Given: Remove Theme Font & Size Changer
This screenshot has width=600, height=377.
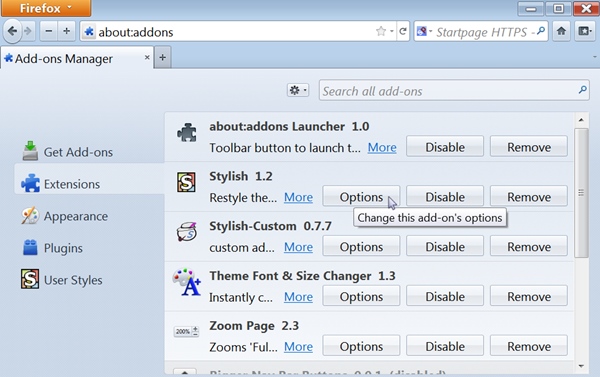Looking at the screenshot, I should (x=529, y=296).
